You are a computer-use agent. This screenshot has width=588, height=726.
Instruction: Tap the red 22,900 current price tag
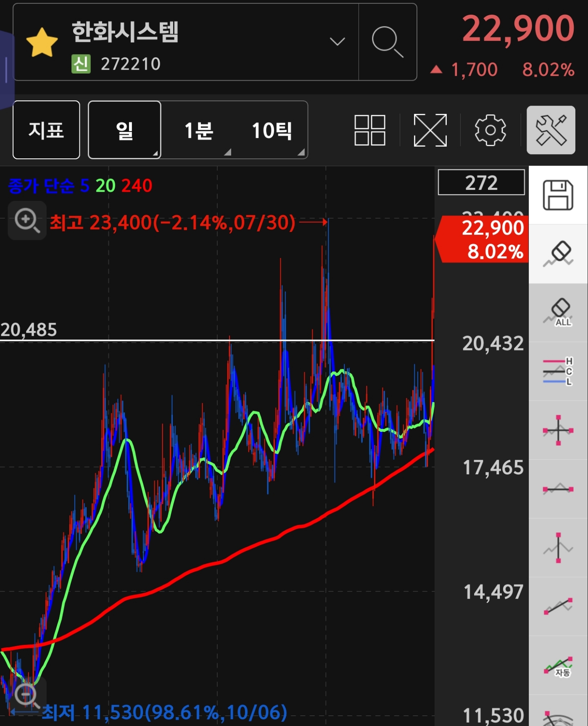(482, 239)
